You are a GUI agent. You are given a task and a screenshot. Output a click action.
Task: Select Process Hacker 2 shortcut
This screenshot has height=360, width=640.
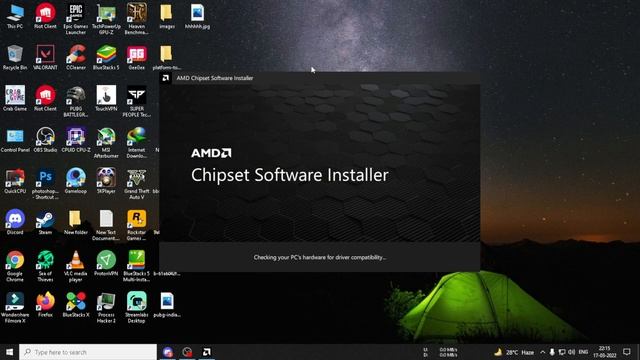click(x=106, y=307)
